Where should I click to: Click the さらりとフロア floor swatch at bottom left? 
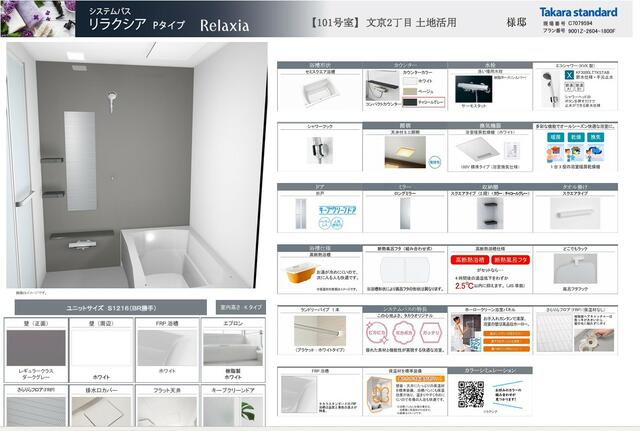tap(36, 412)
